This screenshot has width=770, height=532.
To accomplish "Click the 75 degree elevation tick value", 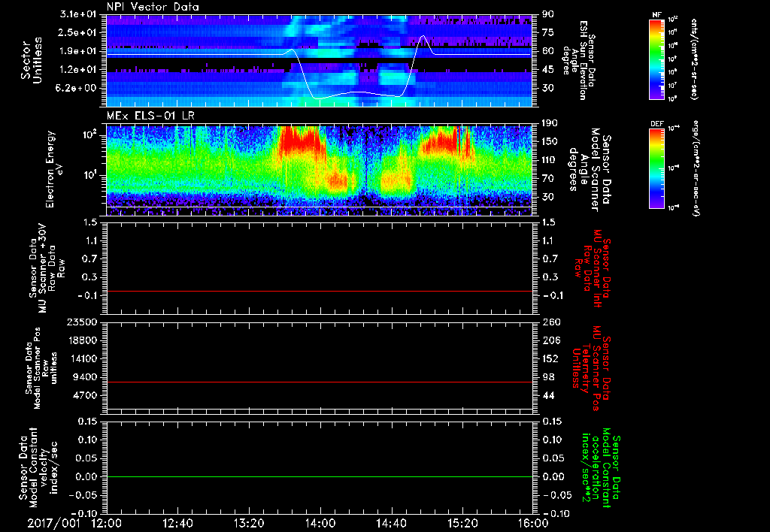I will (547, 32).
